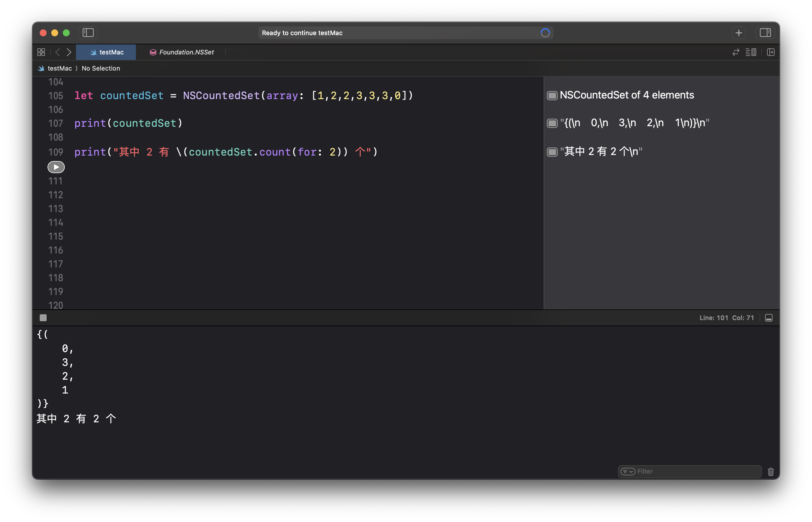Click the blue activity spinner indicator

[x=545, y=33]
